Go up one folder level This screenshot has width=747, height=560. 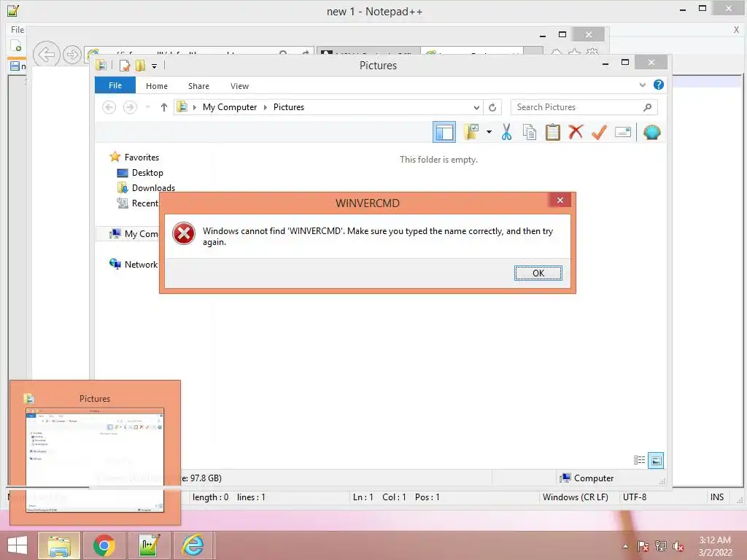point(164,107)
